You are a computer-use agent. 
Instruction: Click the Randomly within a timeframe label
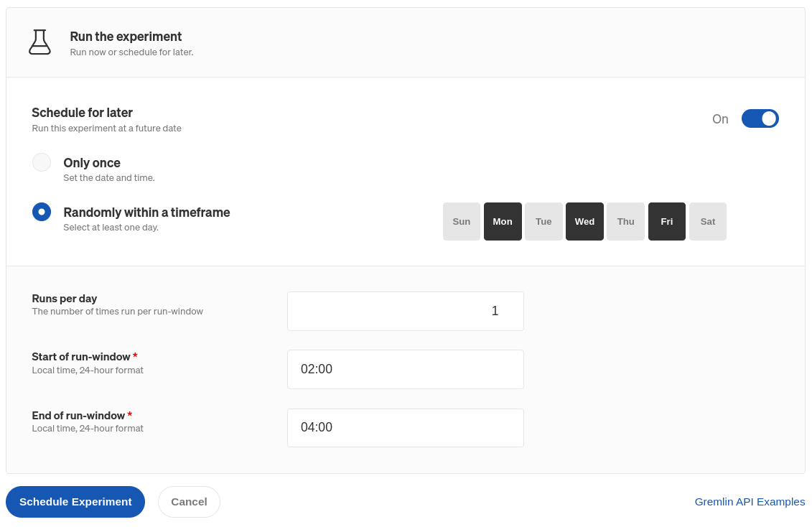pyautogui.click(x=146, y=213)
